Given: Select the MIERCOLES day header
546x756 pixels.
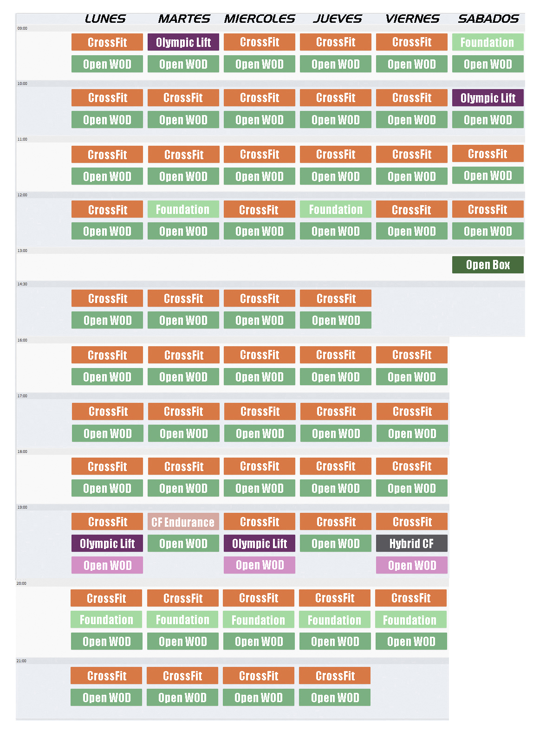Looking at the screenshot, I should click(260, 19).
